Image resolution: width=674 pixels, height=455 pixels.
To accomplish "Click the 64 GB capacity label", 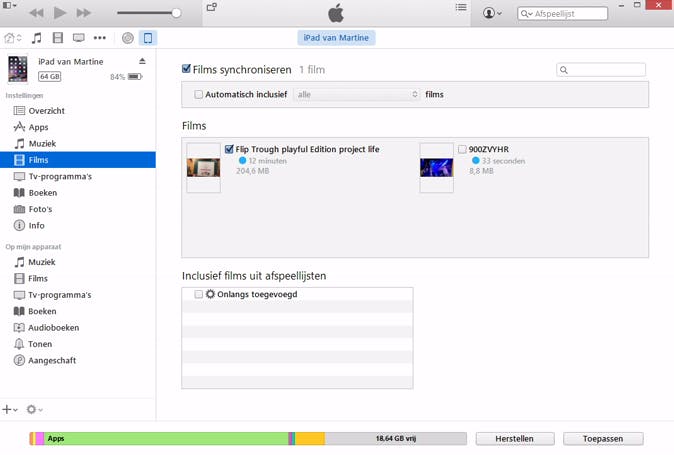I will (x=50, y=76).
